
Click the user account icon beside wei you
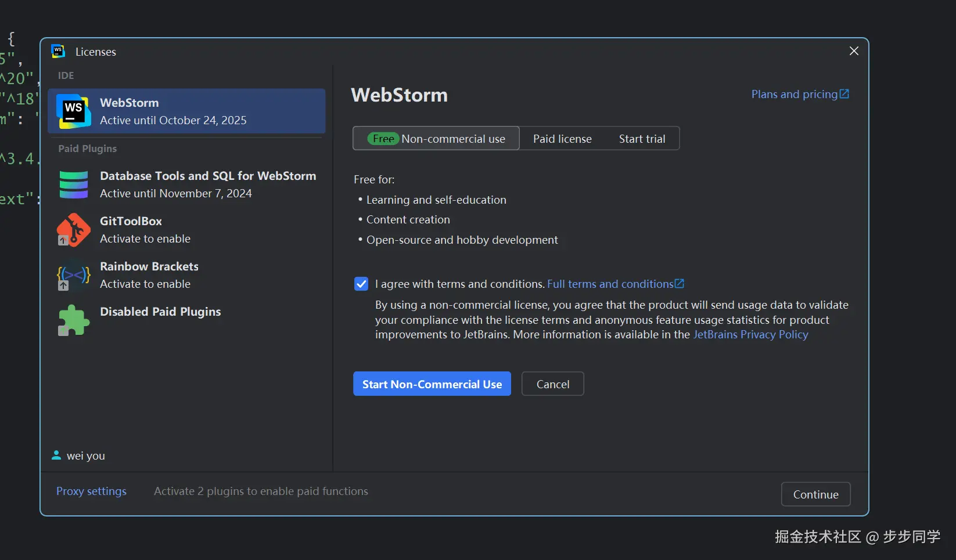tap(56, 456)
